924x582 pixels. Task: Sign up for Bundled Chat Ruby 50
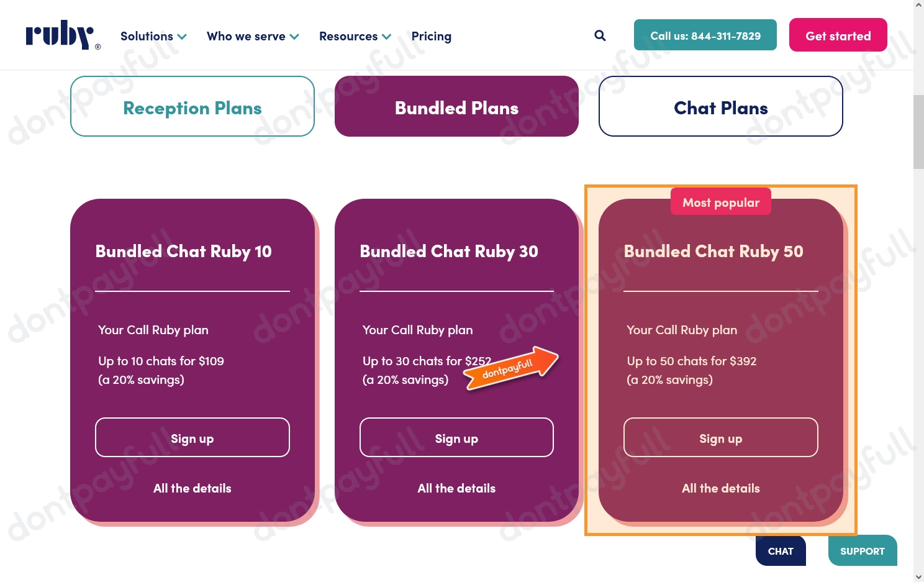tap(720, 437)
